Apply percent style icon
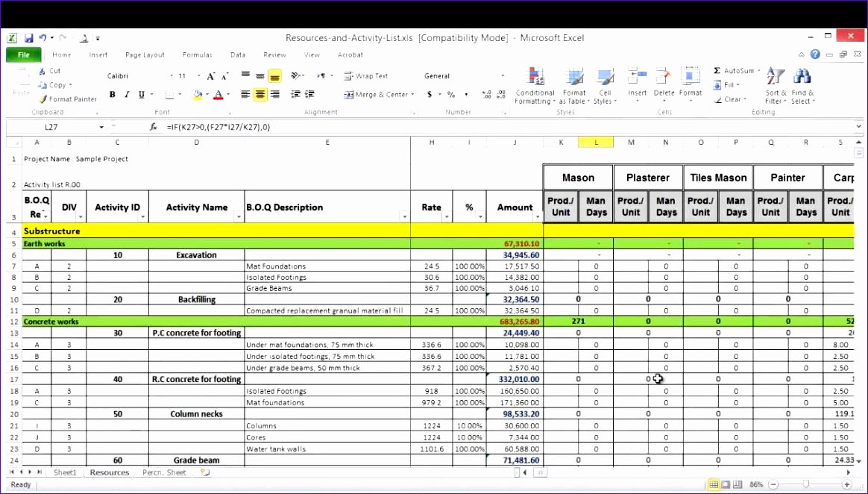Image resolution: width=868 pixels, height=494 pixels. coord(451,95)
